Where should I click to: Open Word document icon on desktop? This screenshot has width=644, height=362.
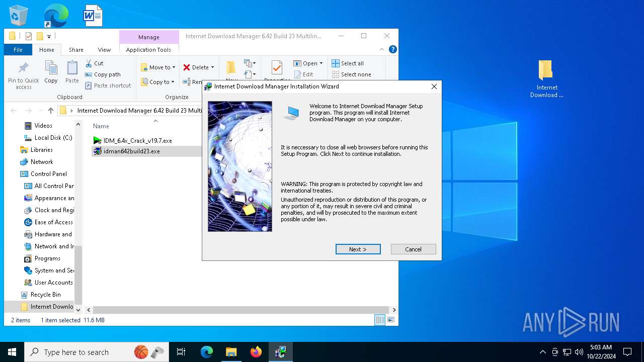93,16
